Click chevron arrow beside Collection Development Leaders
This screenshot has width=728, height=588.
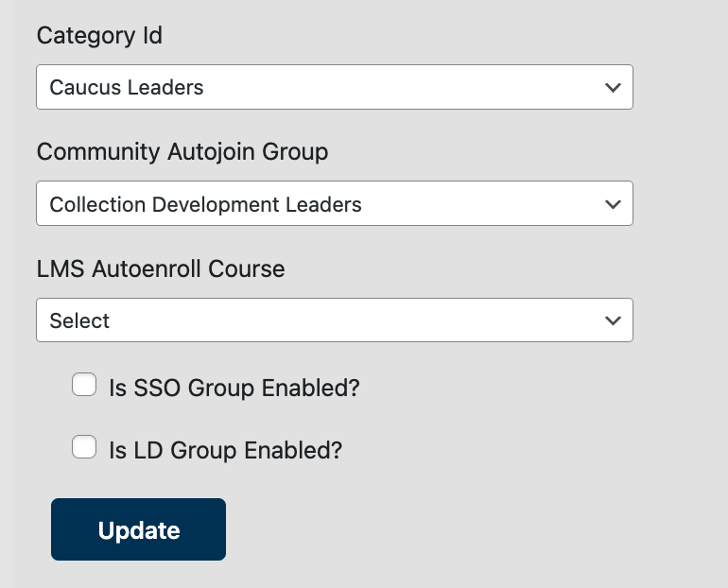(x=613, y=203)
